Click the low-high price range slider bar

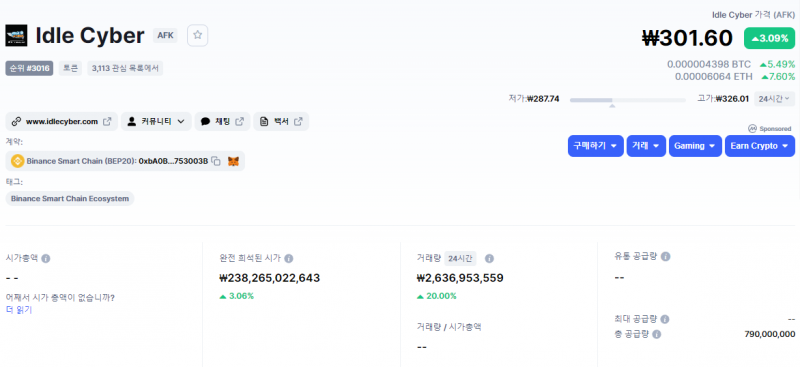click(628, 100)
